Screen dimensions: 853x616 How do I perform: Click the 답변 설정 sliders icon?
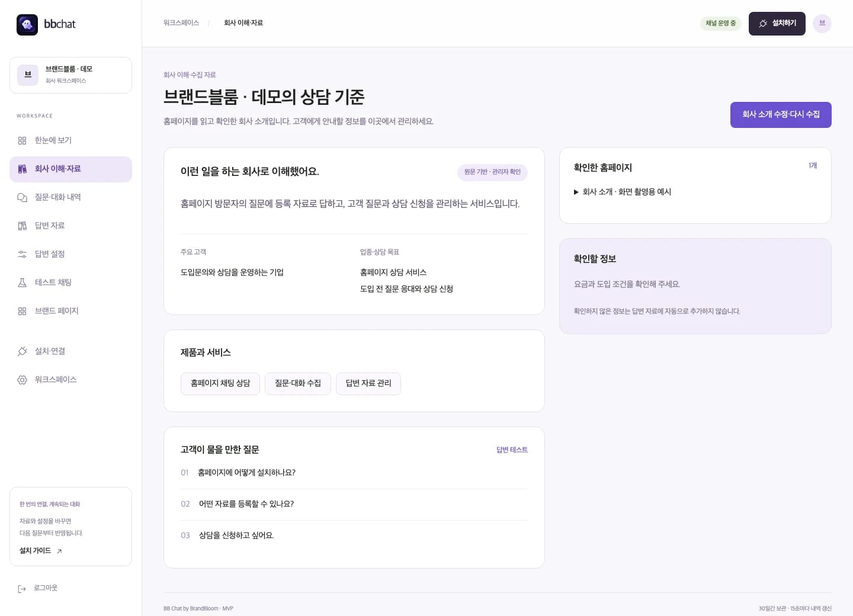pyautogui.click(x=22, y=254)
